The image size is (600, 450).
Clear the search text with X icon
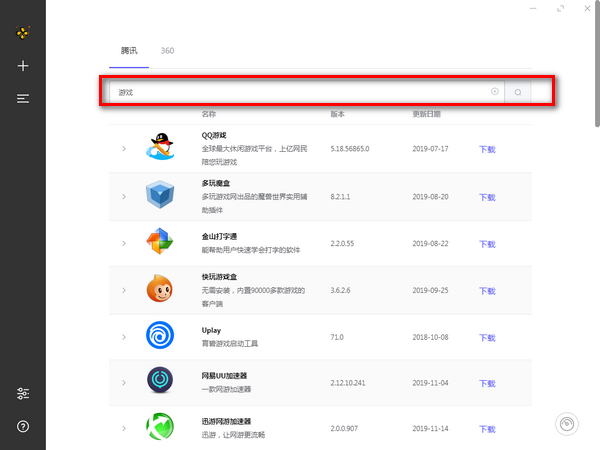[494, 92]
